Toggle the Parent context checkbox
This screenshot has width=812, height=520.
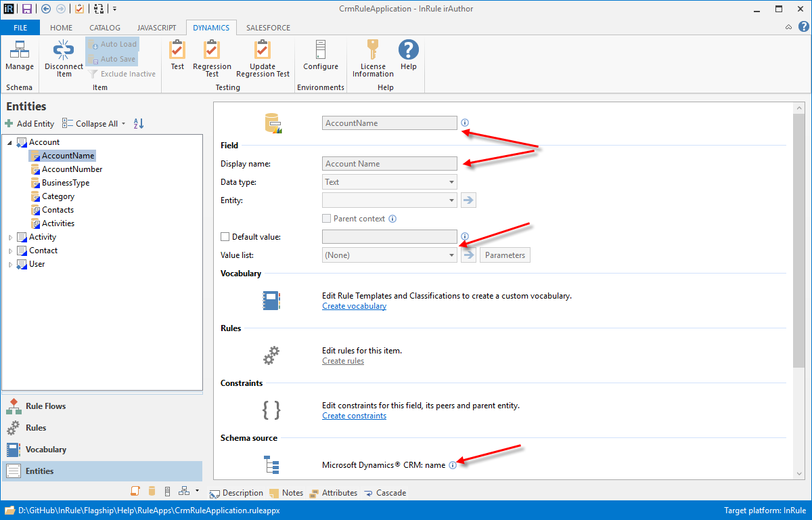[327, 219]
